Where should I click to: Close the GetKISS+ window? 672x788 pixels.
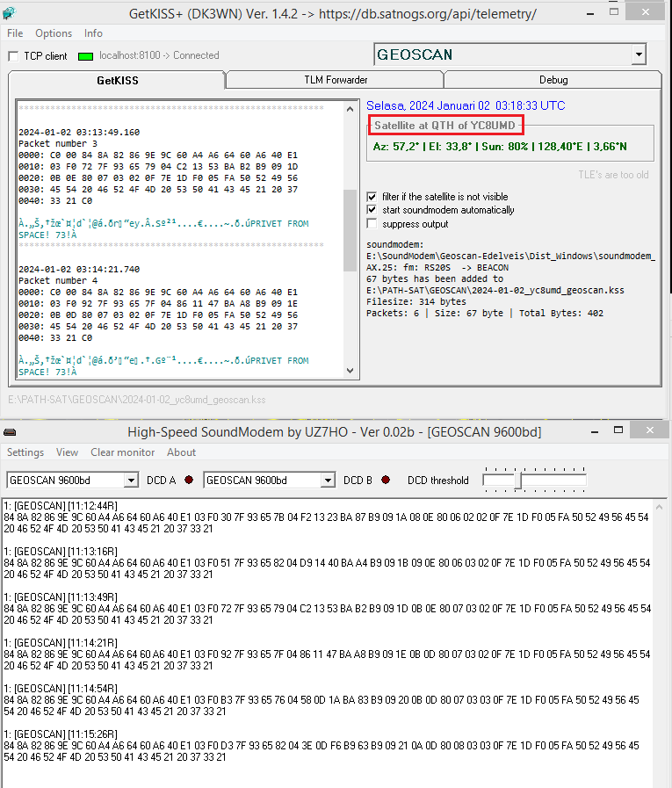pos(646,12)
